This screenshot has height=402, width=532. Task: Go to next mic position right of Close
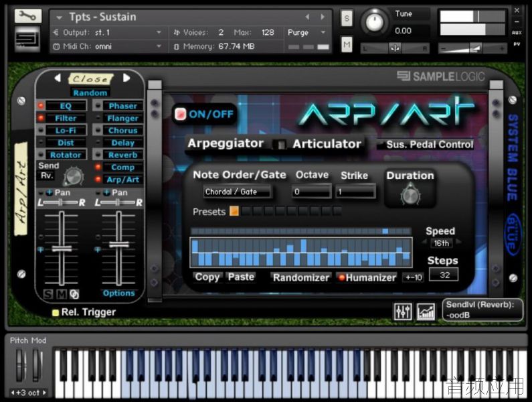click(126, 78)
